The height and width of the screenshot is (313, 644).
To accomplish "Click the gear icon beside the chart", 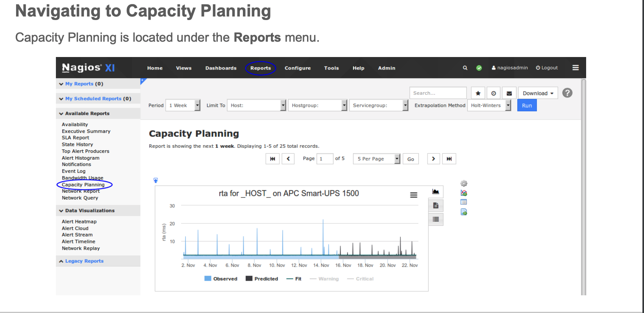I will pos(464,184).
